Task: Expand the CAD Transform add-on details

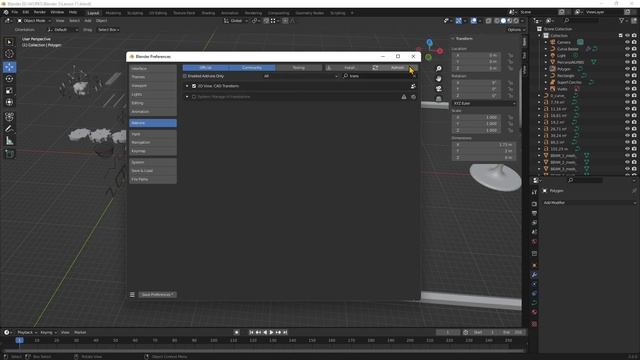Action: 187,86
